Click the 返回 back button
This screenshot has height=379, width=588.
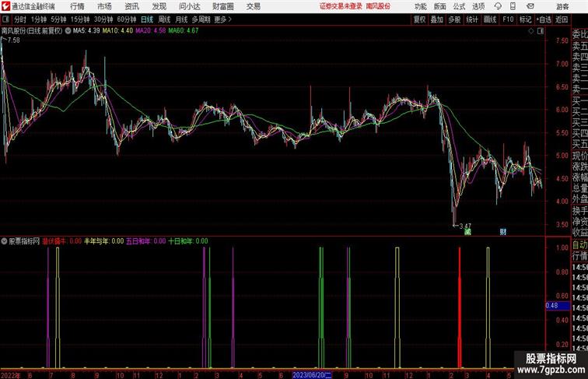562,19
